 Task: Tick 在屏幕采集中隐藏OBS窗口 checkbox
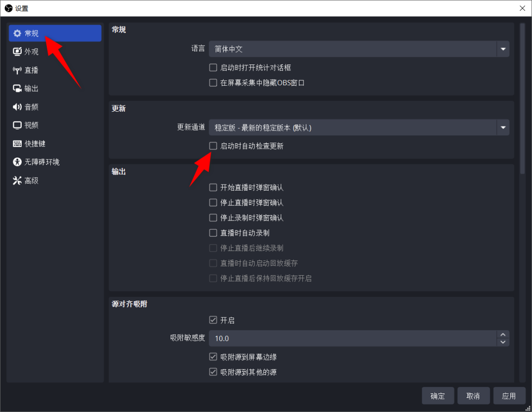(x=213, y=83)
